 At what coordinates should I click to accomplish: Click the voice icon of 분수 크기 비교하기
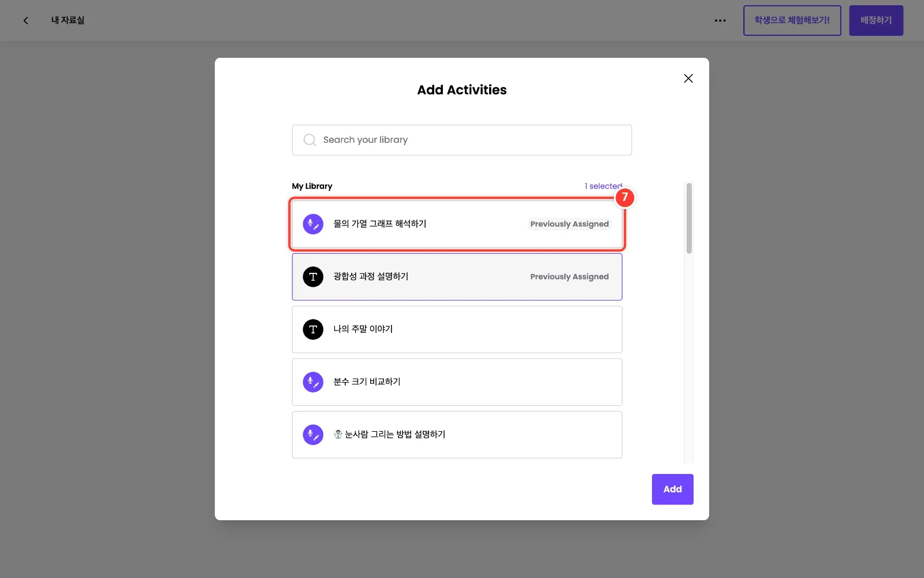tap(313, 382)
